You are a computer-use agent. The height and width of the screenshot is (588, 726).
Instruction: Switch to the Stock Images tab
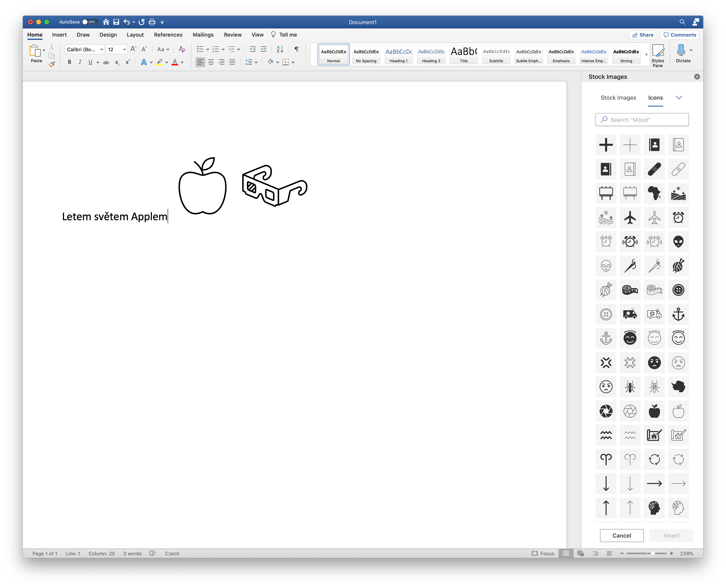click(618, 98)
